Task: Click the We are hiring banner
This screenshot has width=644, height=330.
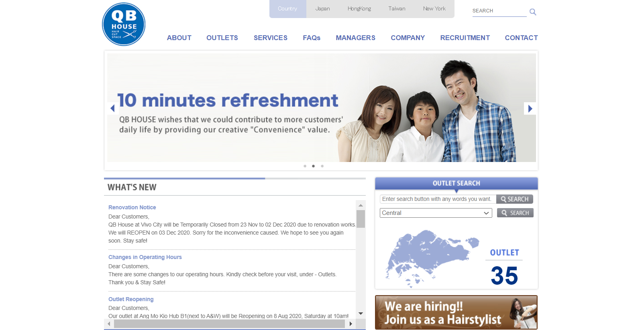Action: (x=456, y=312)
